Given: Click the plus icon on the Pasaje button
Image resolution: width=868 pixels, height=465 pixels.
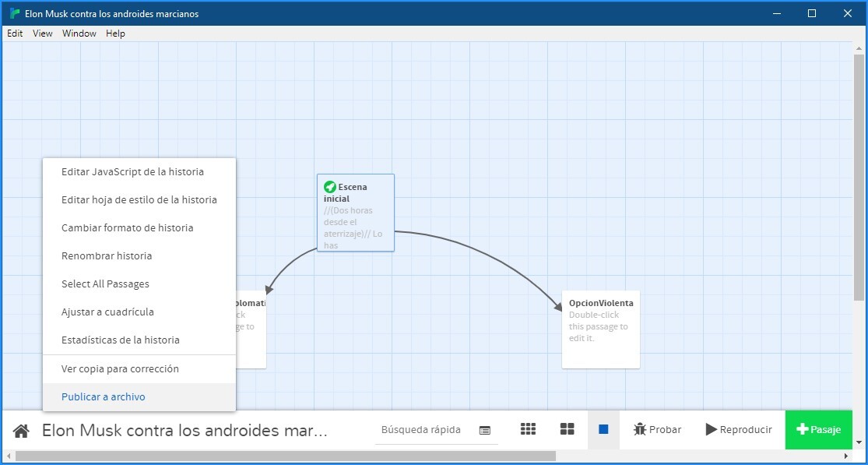Looking at the screenshot, I should point(803,429).
